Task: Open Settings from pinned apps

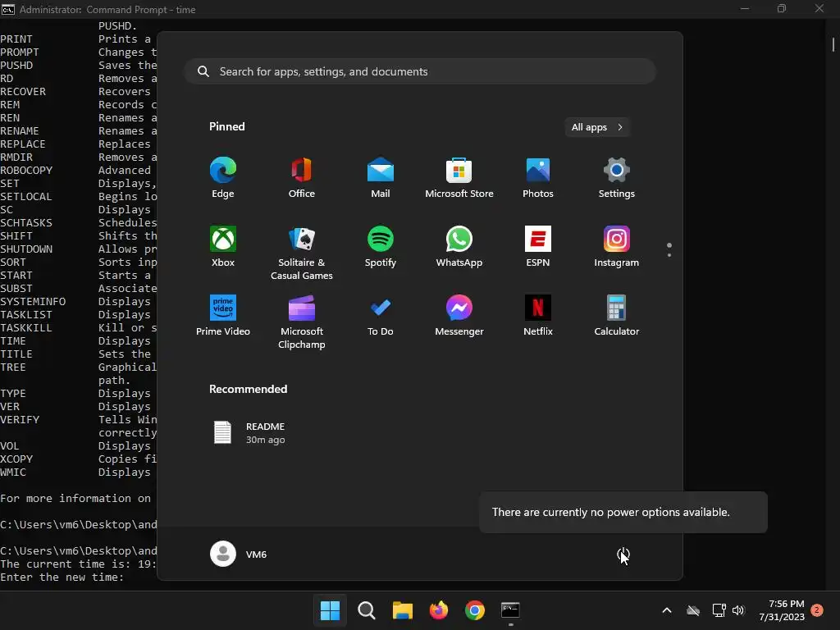Action: 617,178
